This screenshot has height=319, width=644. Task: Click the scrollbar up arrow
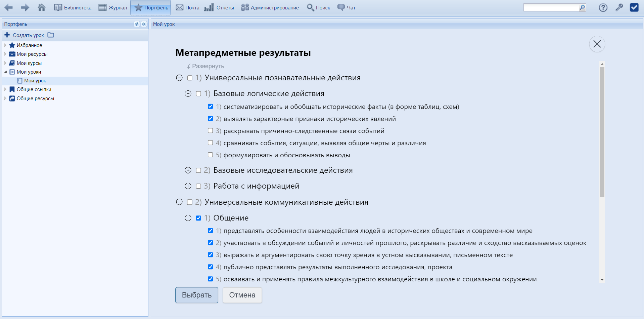602,64
